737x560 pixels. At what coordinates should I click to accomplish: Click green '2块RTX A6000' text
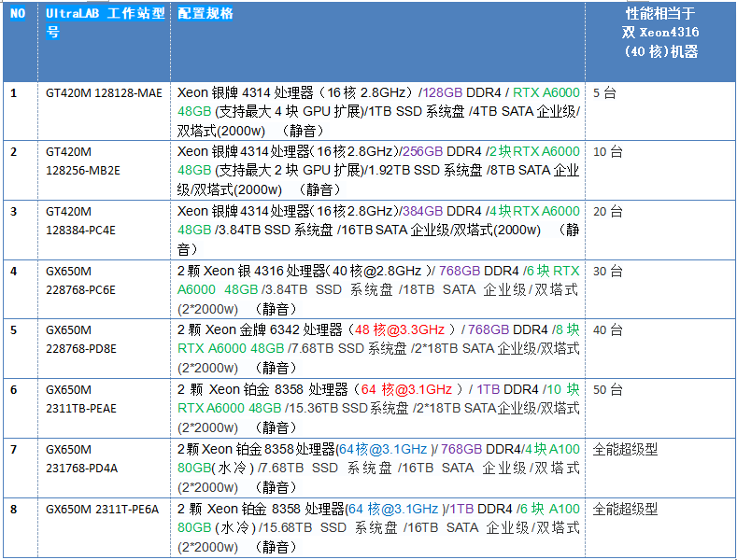point(534,151)
